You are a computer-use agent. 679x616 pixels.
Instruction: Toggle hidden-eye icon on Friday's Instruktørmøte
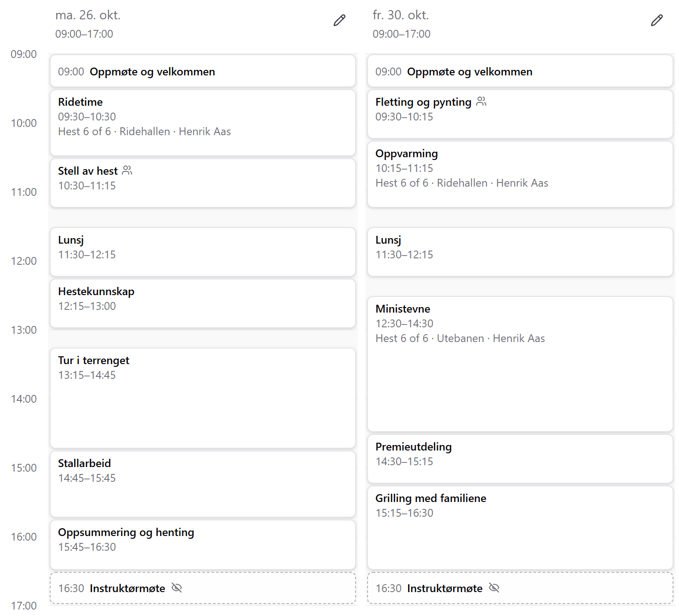(494, 588)
